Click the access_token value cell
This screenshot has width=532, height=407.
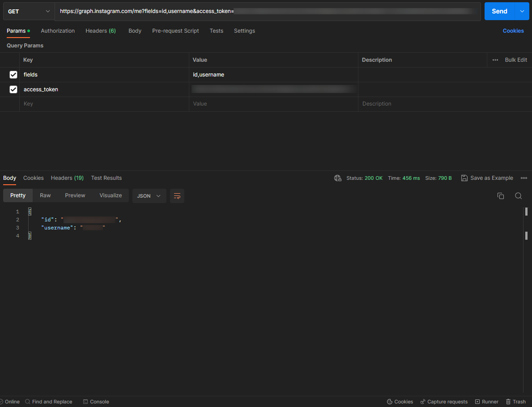click(x=273, y=89)
